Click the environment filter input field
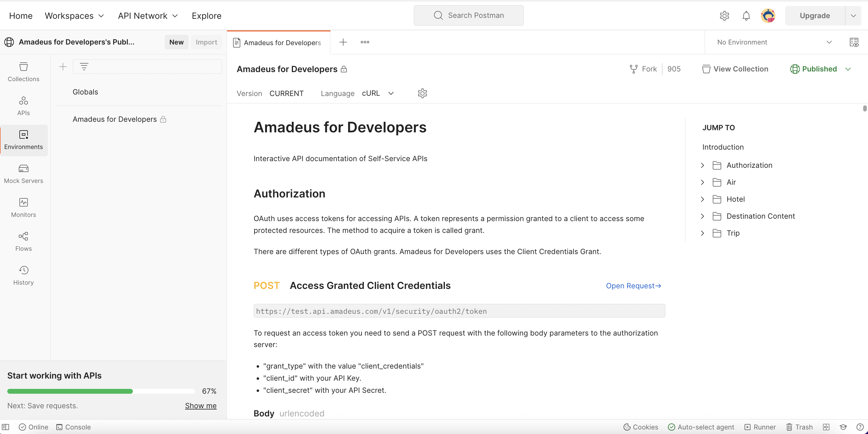Screen dimensions: 868x434 147,67
